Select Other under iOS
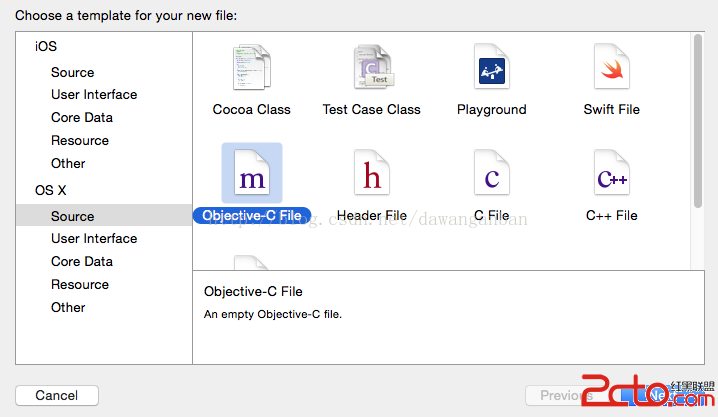The width and height of the screenshot is (718, 417). pos(68,163)
